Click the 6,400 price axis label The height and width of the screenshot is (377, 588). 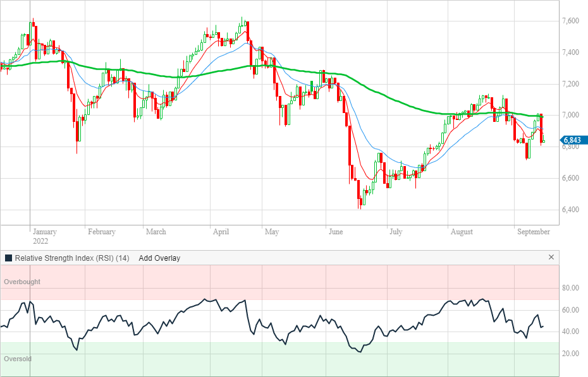(571, 210)
